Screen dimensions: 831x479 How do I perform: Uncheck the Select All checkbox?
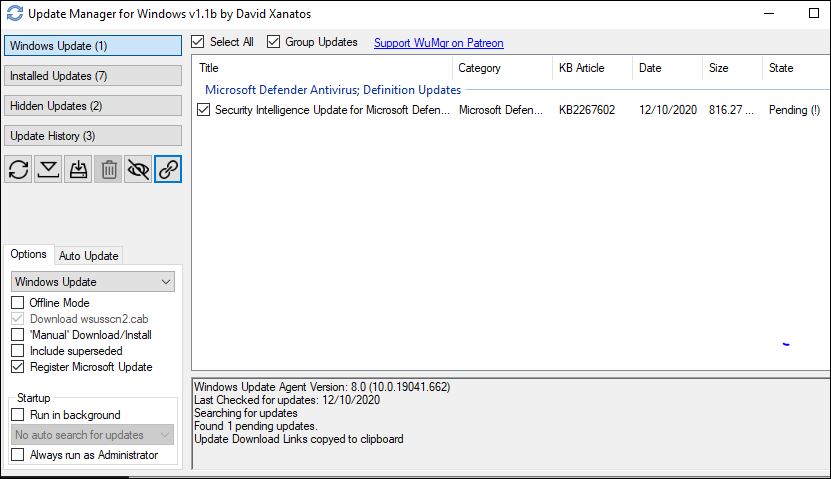(x=198, y=42)
